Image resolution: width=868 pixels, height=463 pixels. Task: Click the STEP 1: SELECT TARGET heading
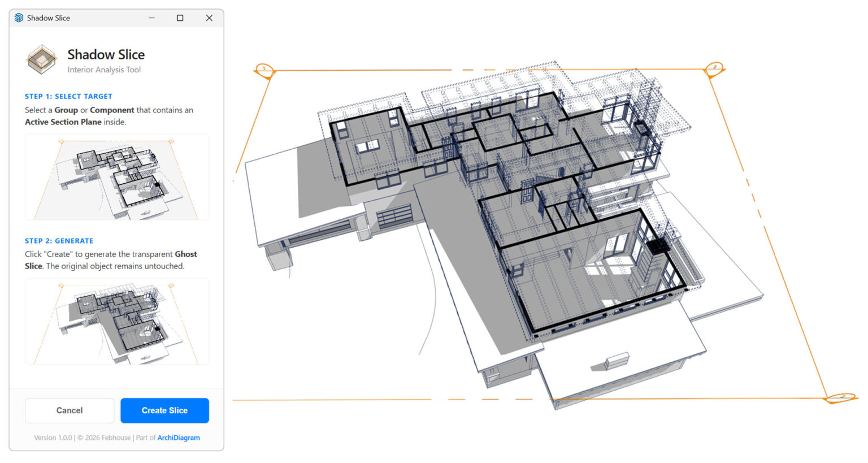click(68, 96)
